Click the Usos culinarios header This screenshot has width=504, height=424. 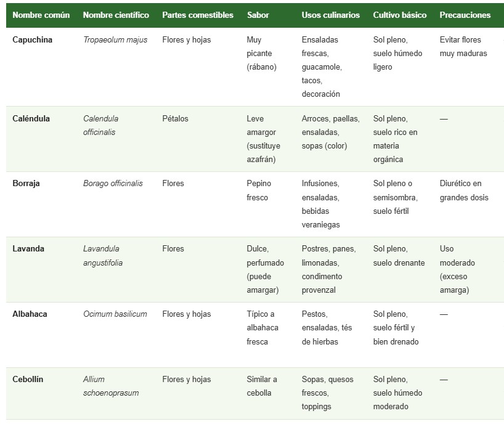(x=331, y=15)
